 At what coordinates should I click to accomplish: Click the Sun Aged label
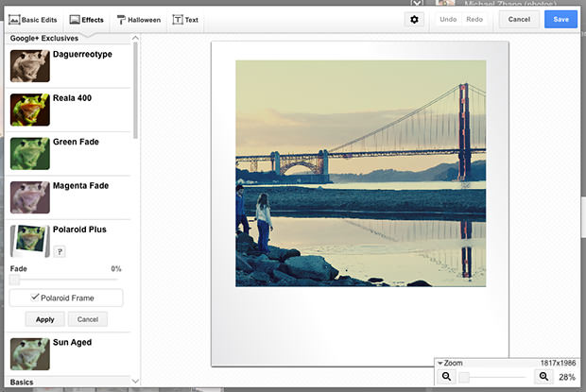pyautogui.click(x=72, y=342)
